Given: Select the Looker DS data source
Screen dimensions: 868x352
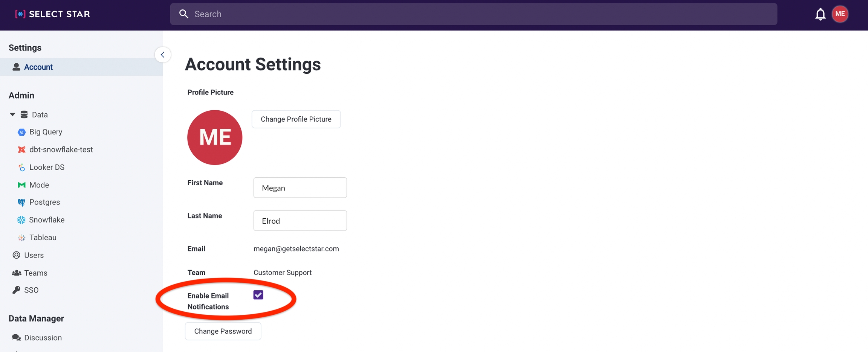Looking at the screenshot, I should pos(47,167).
